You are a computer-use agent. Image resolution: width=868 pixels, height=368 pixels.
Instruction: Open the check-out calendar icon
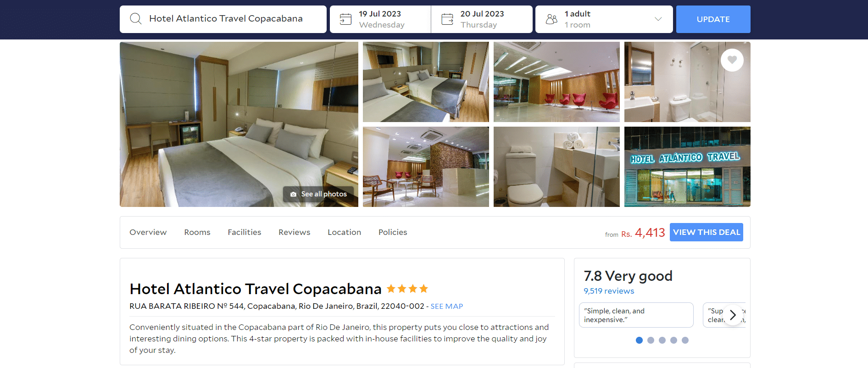[x=447, y=19]
